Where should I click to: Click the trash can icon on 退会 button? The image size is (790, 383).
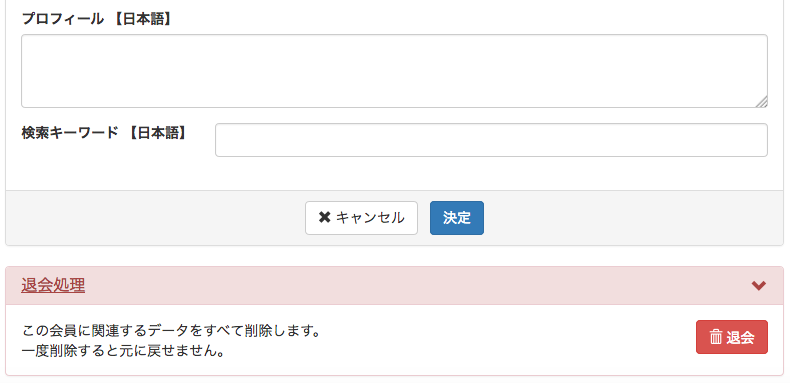[715, 337]
